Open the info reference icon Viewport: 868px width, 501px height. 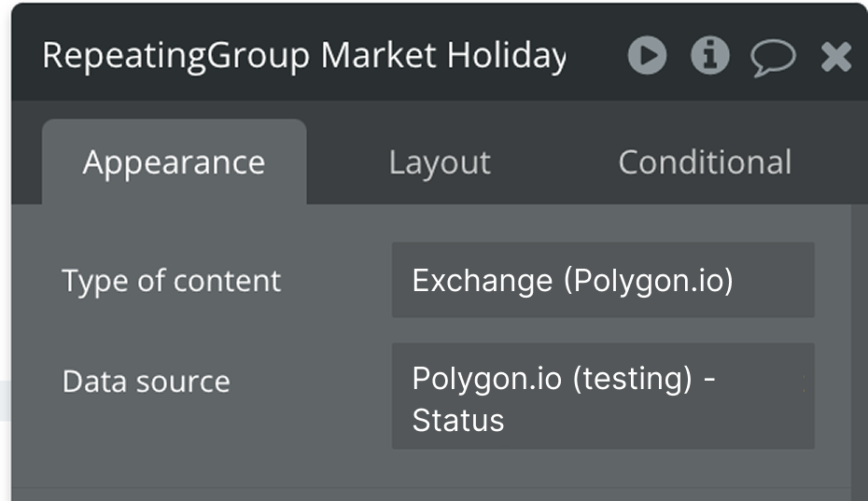point(709,56)
